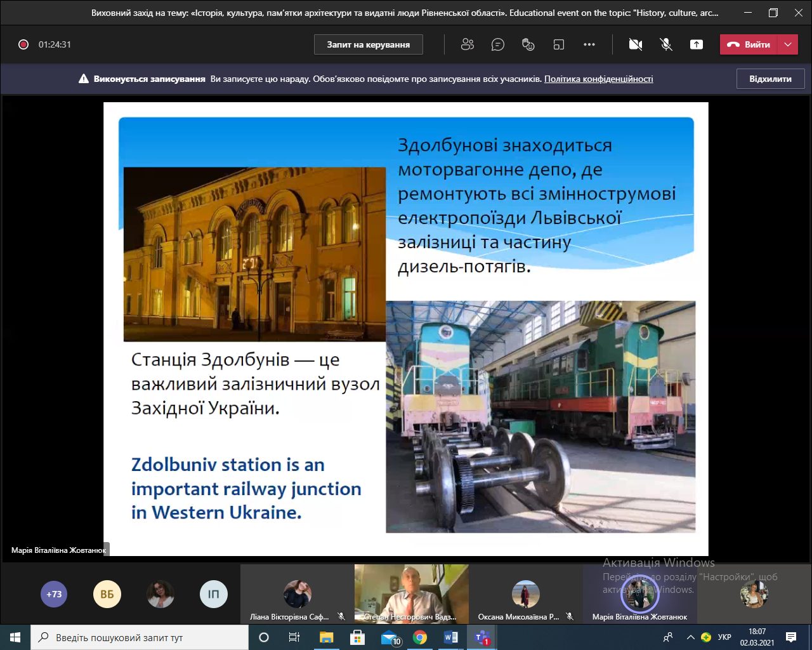Unmute the microphone
Screen dimensions: 812x650
click(665, 44)
